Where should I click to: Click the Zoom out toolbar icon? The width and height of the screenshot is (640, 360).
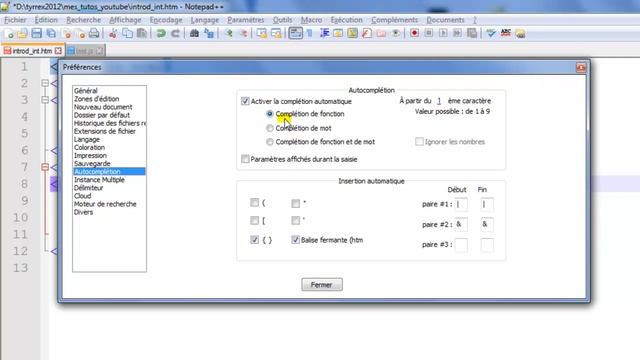click(243, 33)
